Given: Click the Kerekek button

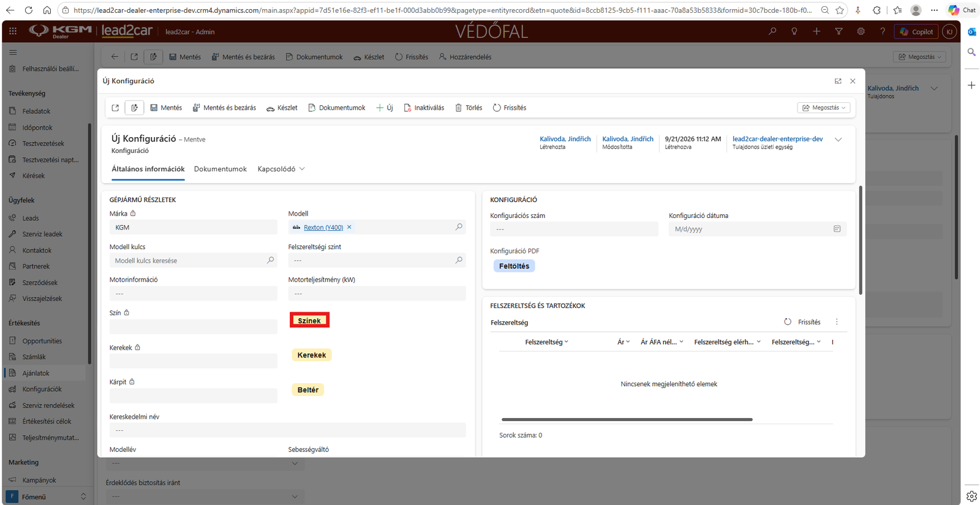Looking at the screenshot, I should click(312, 355).
